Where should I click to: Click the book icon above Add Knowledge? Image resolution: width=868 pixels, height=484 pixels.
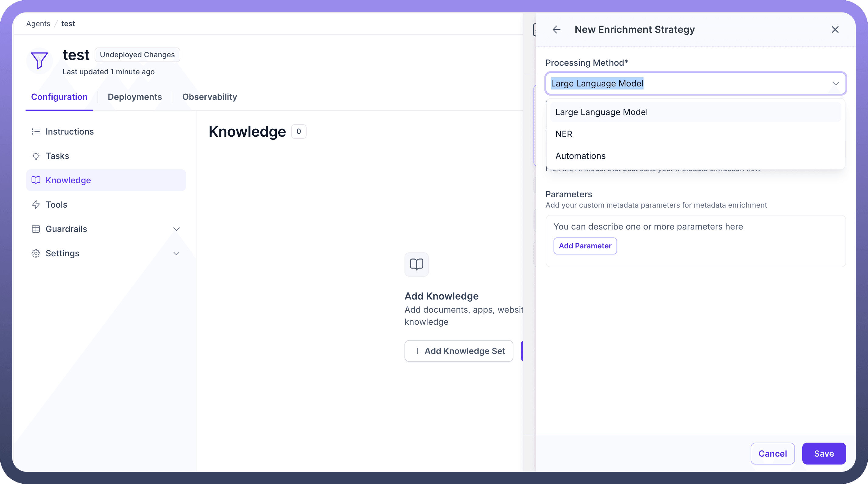coord(416,264)
